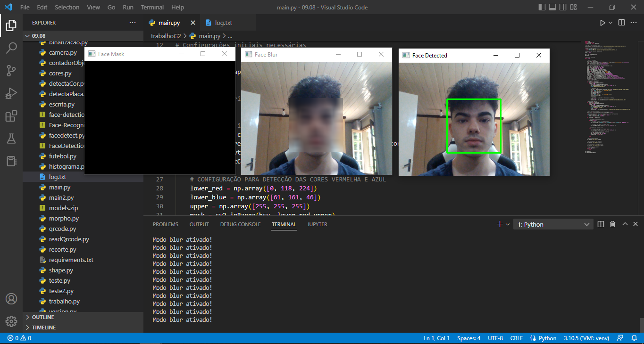
Task: Open the Search view in the activity bar
Action: [x=11, y=48]
